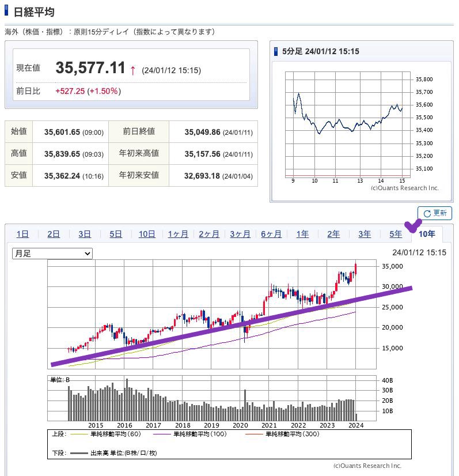Click the 出来高 volume legend entry

coord(113,453)
